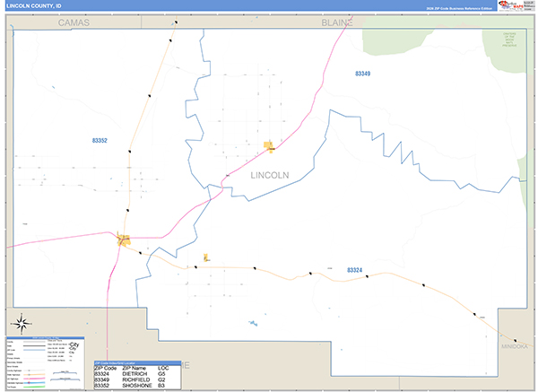Select the ZIP code label 83352
Screen dimensions: 538x392
(x=100, y=141)
